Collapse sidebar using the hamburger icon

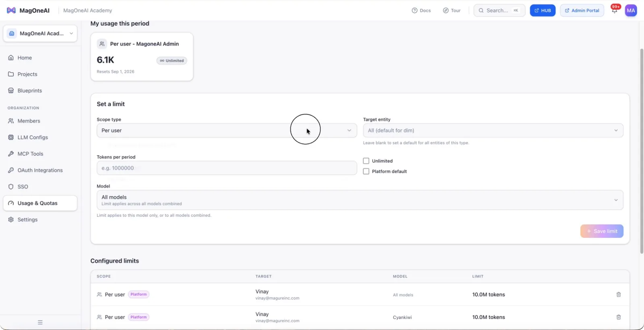[40, 322]
